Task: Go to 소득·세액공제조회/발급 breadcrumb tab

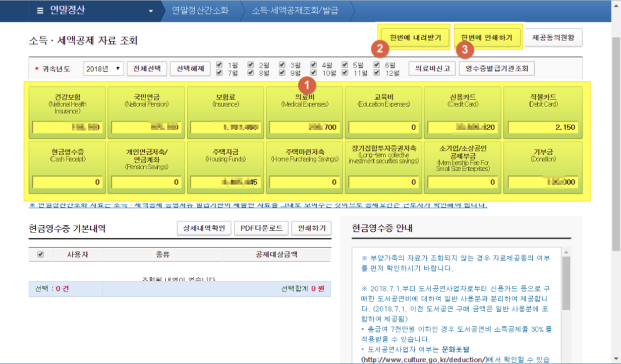Action: click(x=294, y=10)
